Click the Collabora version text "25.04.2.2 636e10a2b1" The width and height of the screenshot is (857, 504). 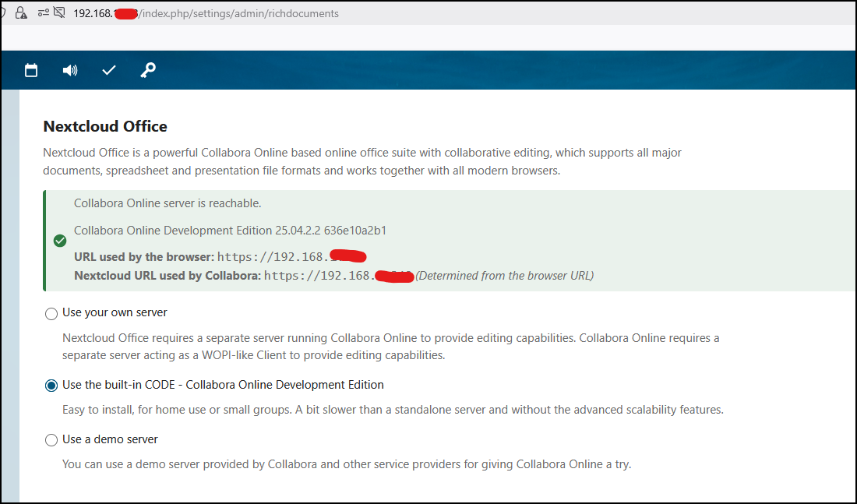(x=330, y=231)
